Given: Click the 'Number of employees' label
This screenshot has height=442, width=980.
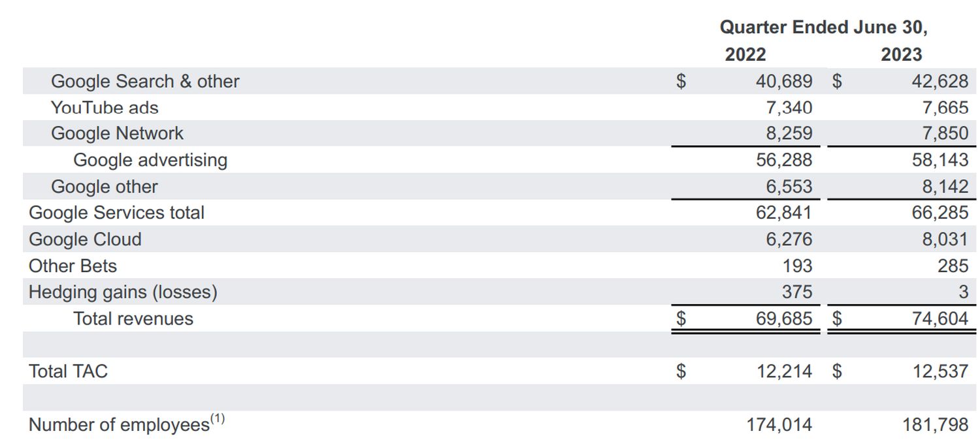Looking at the screenshot, I should [x=119, y=425].
